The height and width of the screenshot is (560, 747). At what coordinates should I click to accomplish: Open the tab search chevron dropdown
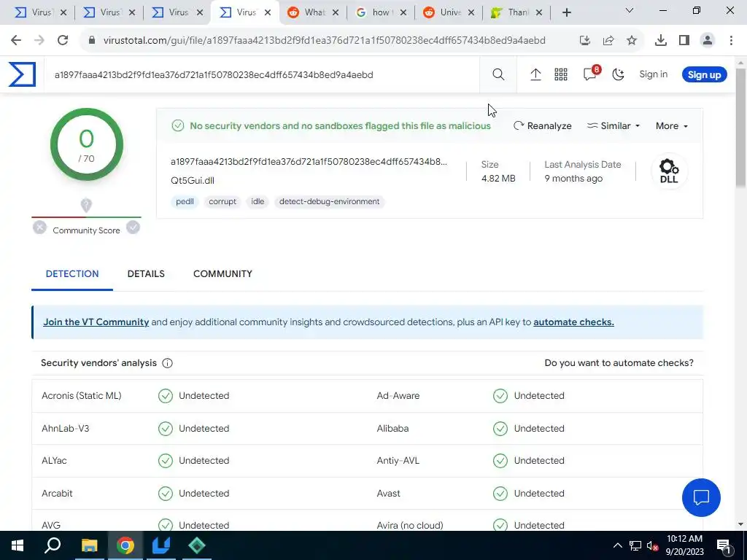click(x=629, y=10)
